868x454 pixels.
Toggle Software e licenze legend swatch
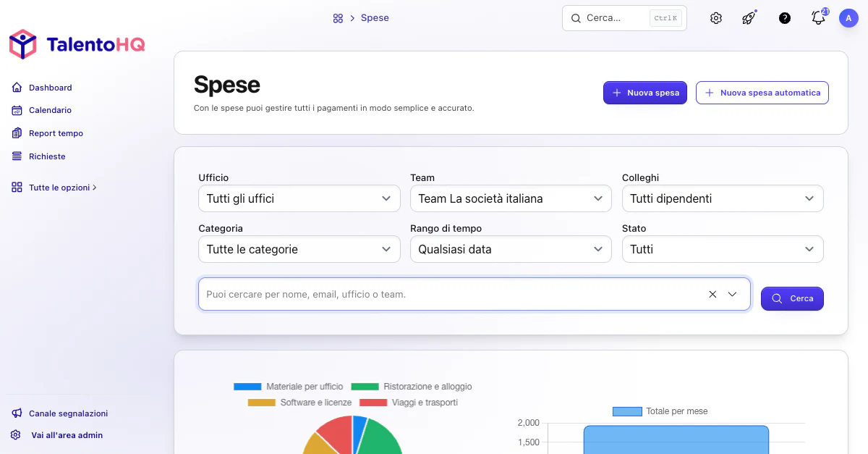(261, 403)
